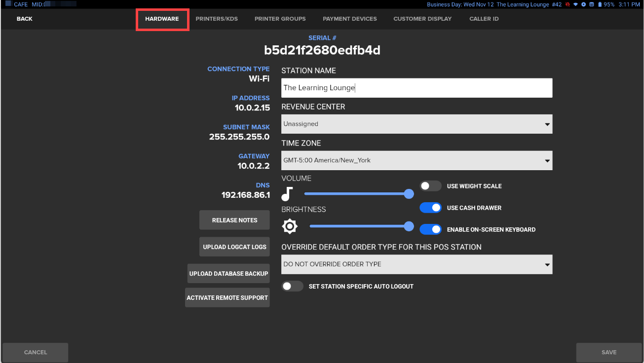
Task: Click the database stack icon in status bar
Action: [x=591, y=4]
